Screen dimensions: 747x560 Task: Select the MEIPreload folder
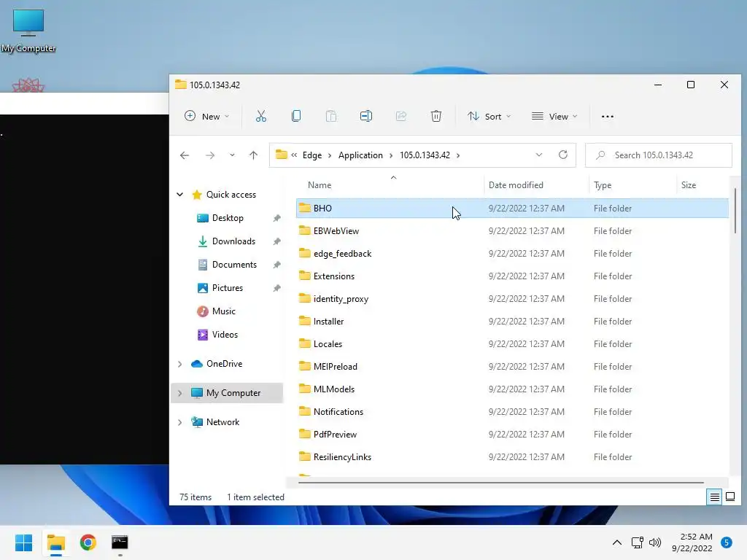pos(512,367)
